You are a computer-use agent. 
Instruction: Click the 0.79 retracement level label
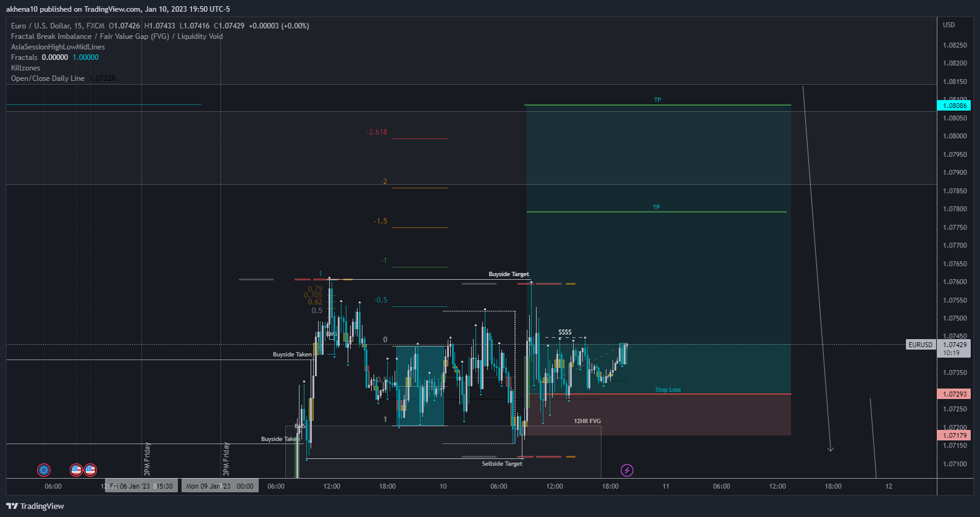tap(315, 288)
